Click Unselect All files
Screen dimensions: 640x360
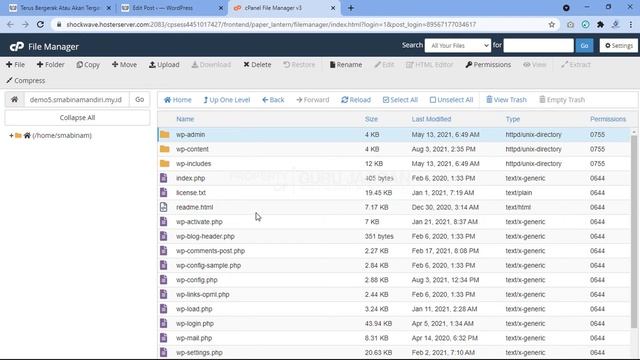coord(451,100)
